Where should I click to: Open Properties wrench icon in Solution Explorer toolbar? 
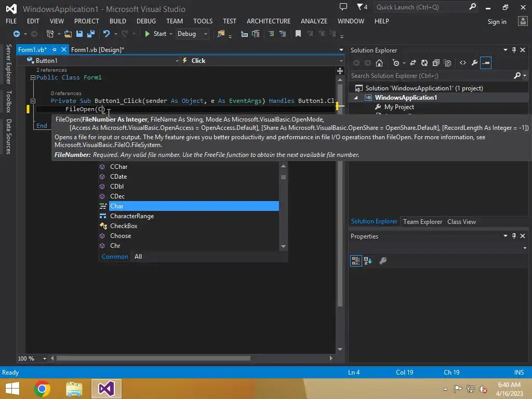474,63
